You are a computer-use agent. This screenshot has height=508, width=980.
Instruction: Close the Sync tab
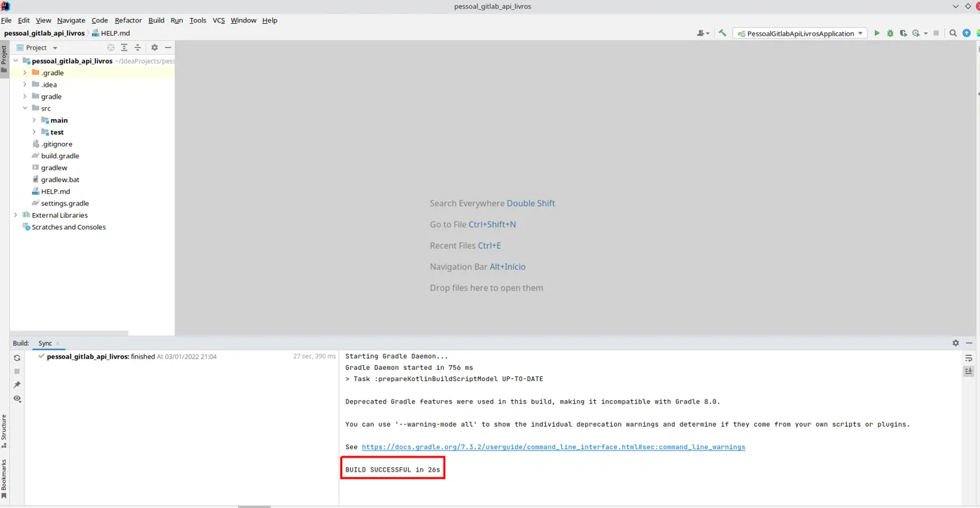(57, 344)
